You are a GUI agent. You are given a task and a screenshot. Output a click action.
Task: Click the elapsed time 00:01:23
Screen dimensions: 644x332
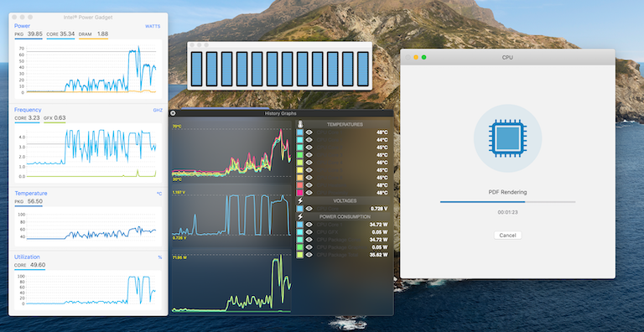pos(507,212)
